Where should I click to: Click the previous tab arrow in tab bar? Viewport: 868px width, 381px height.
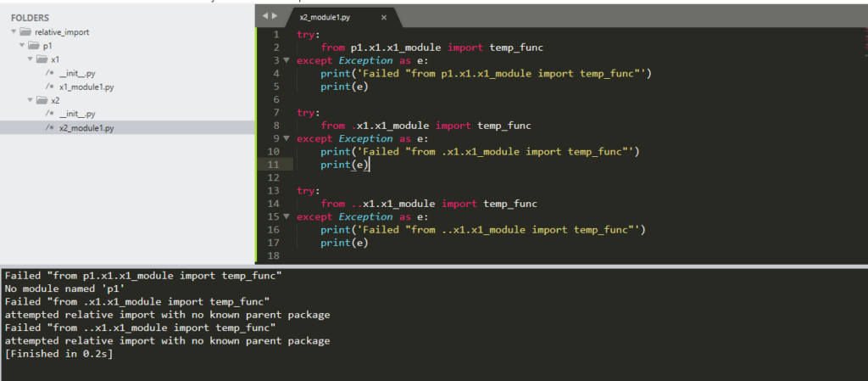point(264,16)
